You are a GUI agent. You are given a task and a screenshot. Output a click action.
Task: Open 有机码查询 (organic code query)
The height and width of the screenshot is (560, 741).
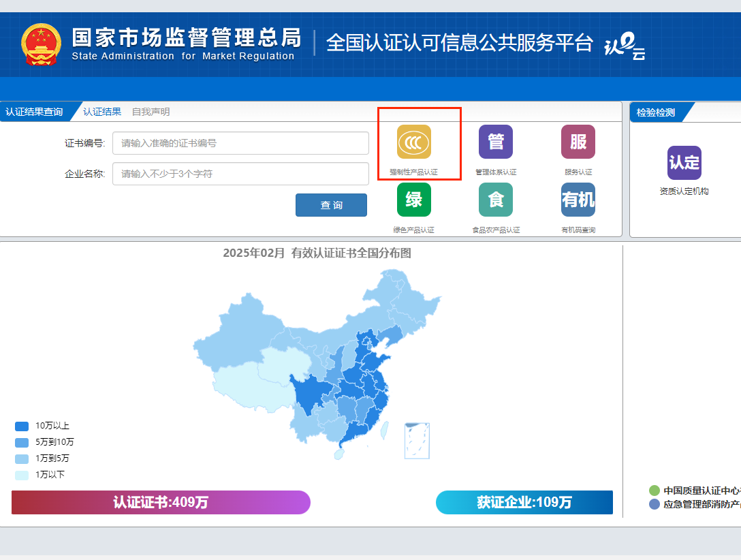click(x=578, y=200)
